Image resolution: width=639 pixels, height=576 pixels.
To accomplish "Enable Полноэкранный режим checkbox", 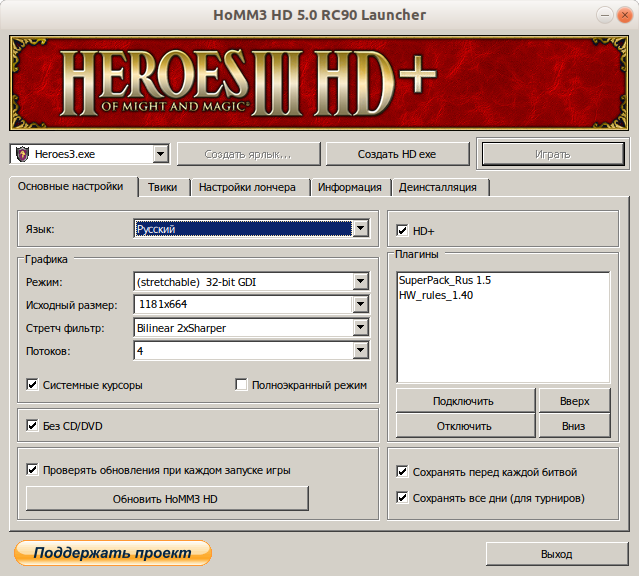I will (x=241, y=384).
